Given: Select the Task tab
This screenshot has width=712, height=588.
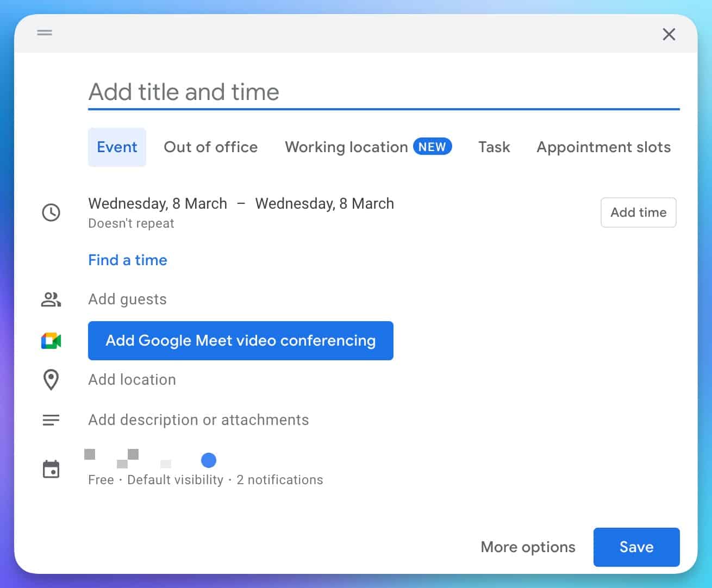Looking at the screenshot, I should coord(494,147).
